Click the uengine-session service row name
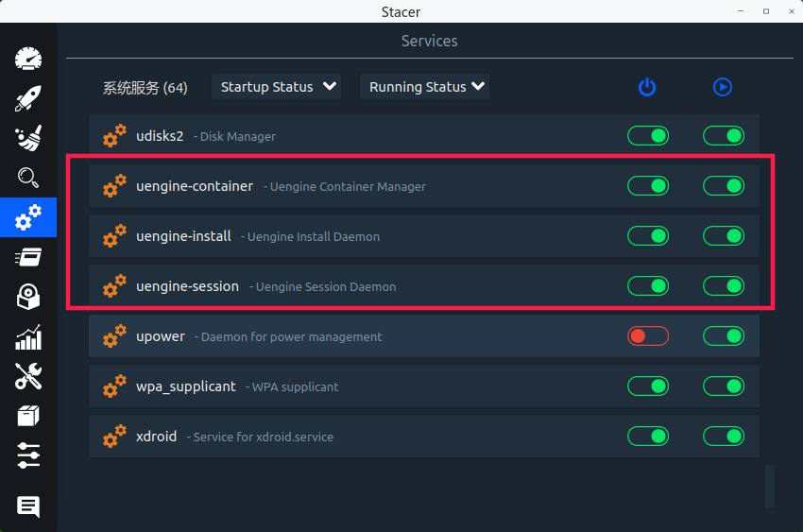This screenshot has width=803, height=532. coord(187,286)
